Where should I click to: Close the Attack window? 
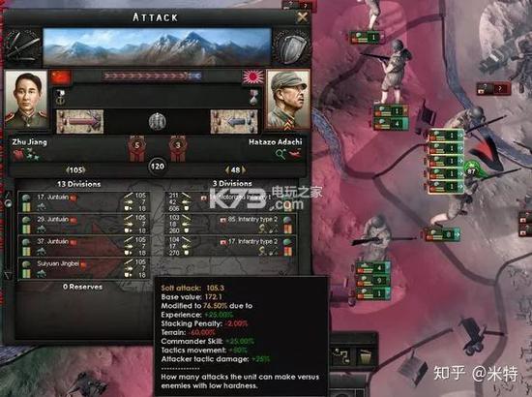click(x=303, y=16)
